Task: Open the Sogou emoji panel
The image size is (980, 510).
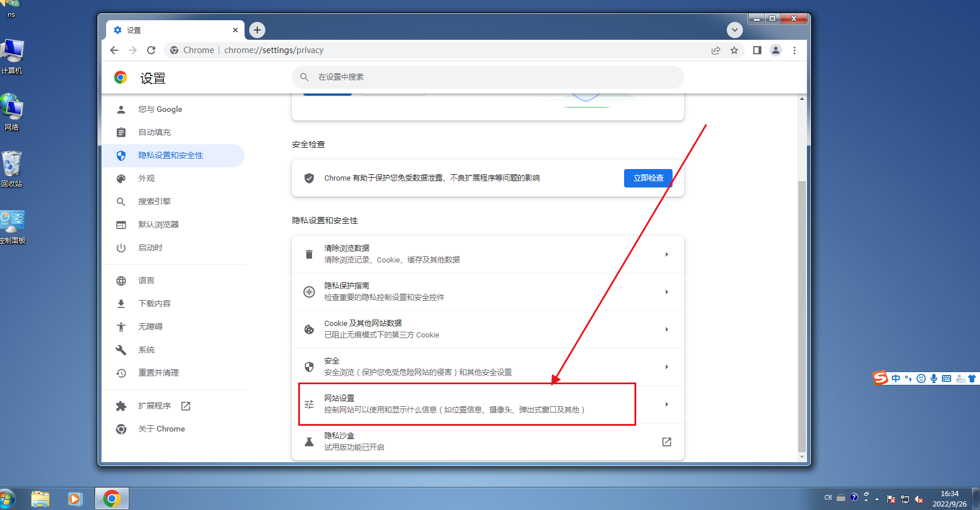Action: click(x=921, y=378)
